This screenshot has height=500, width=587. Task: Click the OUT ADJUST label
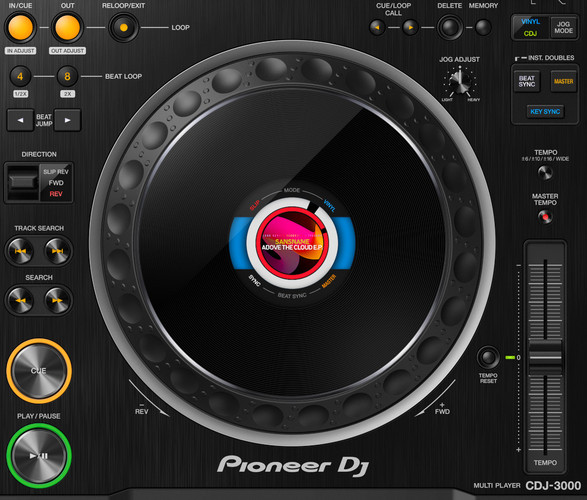tap(67, 51)
